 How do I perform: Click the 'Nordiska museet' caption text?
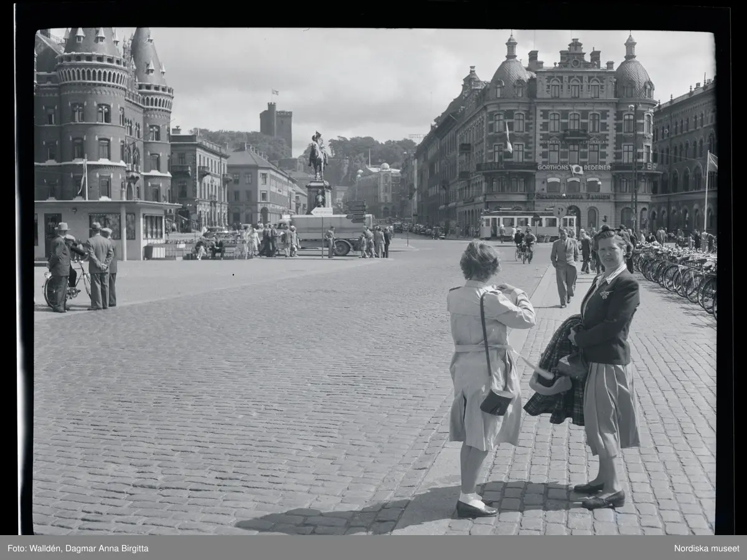(707, 548)
